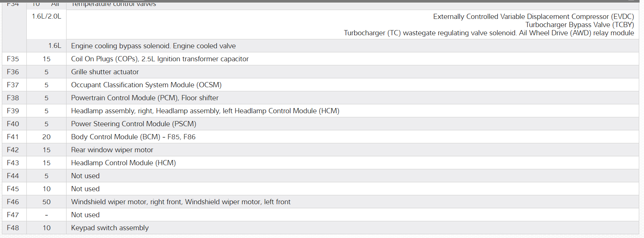This screenshot has height=238, width=644.
Task: Click the Powertrain Control Module (PCM) description
Action: 145,98
